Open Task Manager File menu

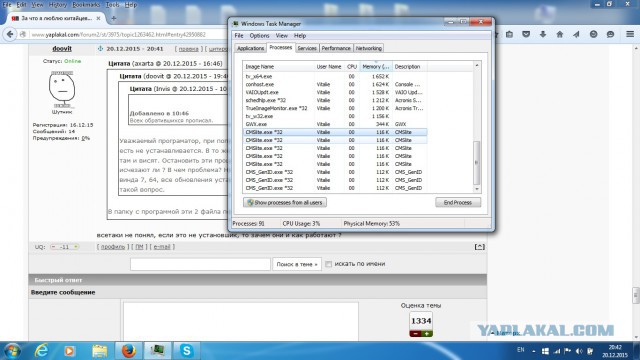pos(239,36)
